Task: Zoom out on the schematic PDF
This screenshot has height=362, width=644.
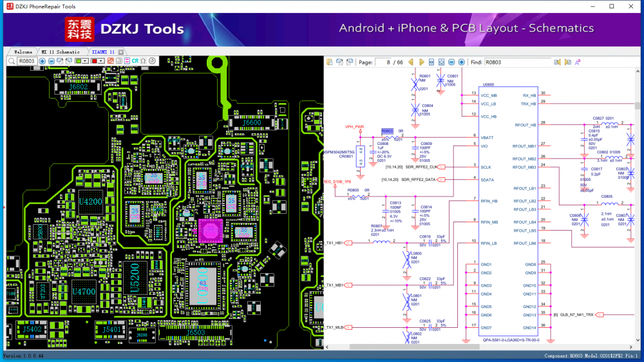Action: pyautogui.click(x=451, y=62)
